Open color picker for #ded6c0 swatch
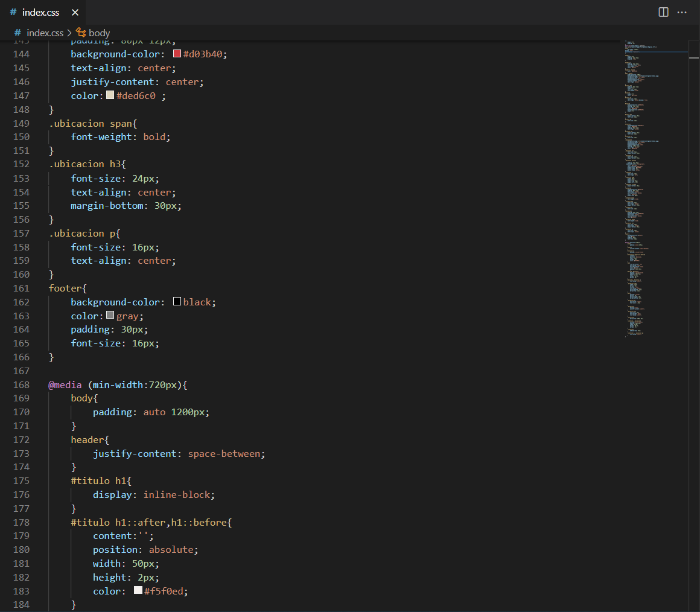This screenshot has height=612, width=700. [110, 95]
